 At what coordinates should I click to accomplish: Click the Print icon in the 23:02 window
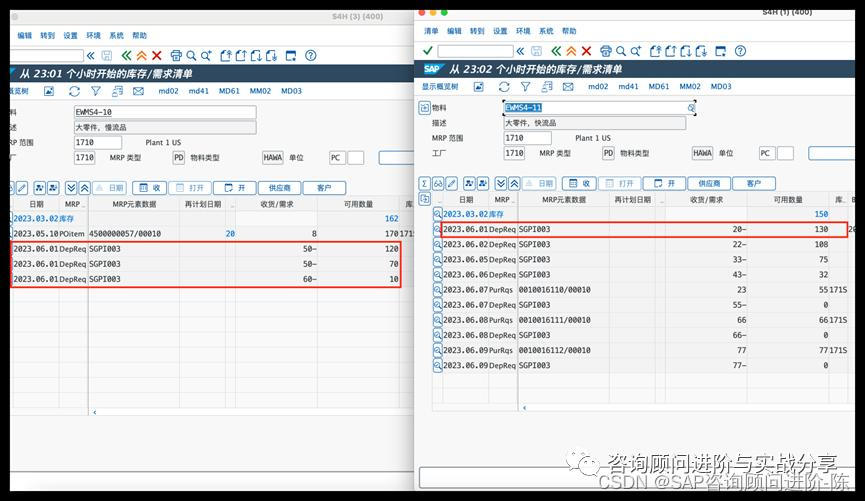606,51
